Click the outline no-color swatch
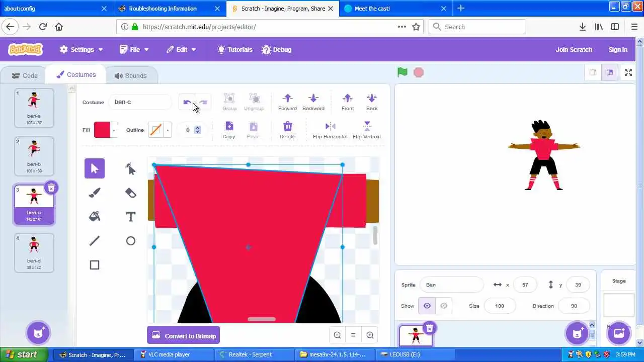 pyautogui.click(x=156, y=130)
